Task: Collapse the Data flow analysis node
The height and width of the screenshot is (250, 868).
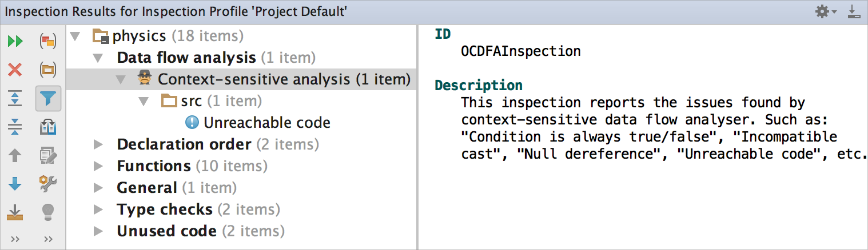Action: pyautogui.click(x=98, y=58)
